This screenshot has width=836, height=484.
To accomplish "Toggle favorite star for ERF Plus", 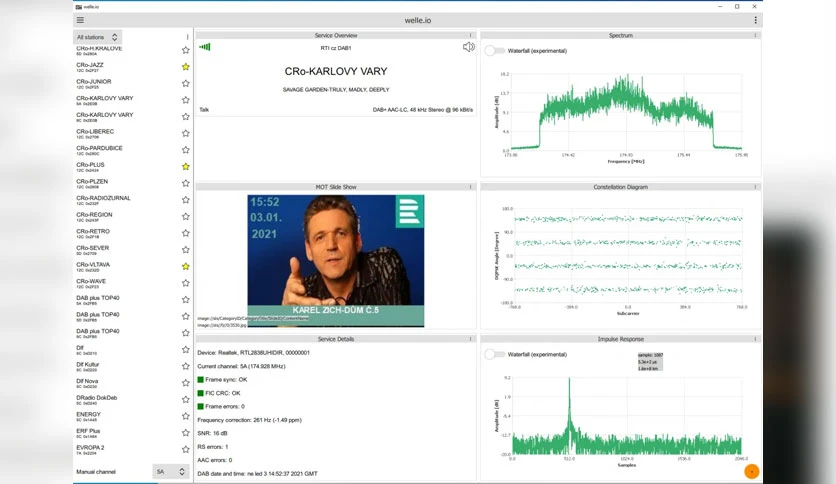I will point(186,433).
